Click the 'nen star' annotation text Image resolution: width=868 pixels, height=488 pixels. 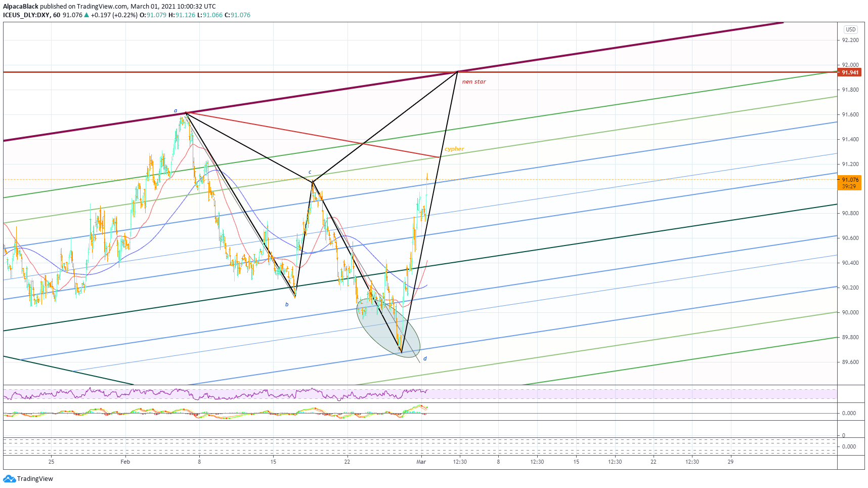[474, 82]
